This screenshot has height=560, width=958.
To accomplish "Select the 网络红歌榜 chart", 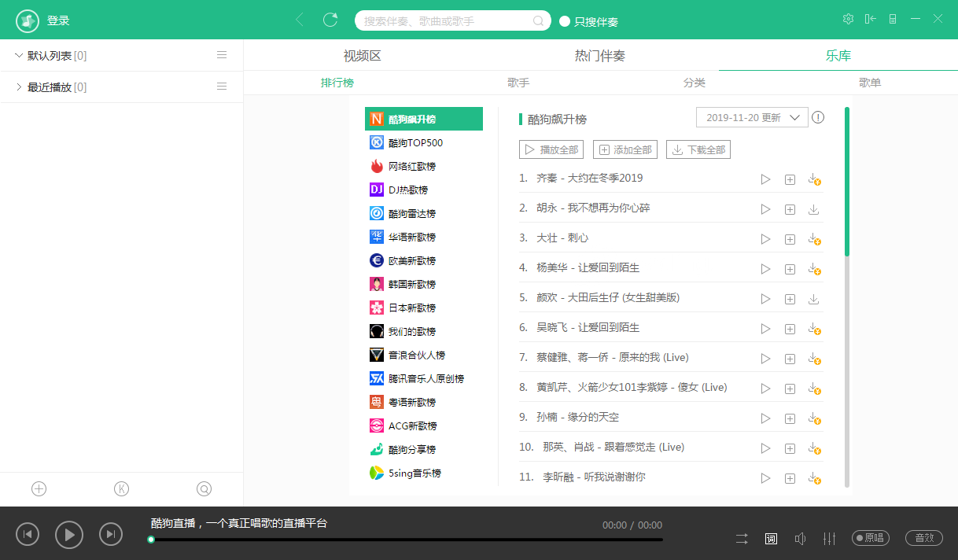I will 424,166.
